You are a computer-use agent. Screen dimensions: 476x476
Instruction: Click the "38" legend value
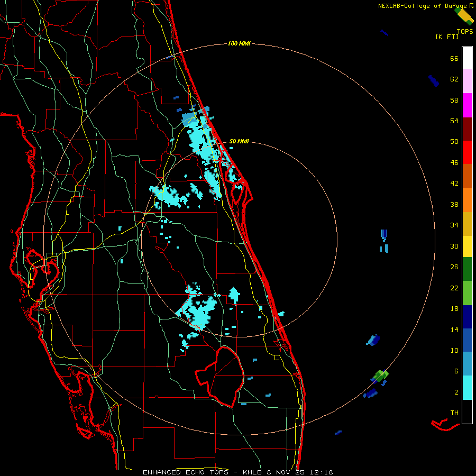(x=454, y=204)
